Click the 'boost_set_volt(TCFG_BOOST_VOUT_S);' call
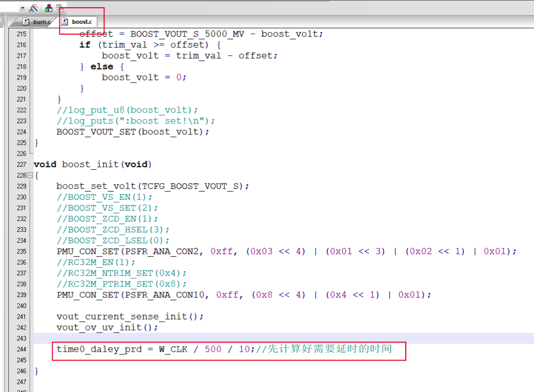Screen dimensions: 534x392 tap(152, 186)
